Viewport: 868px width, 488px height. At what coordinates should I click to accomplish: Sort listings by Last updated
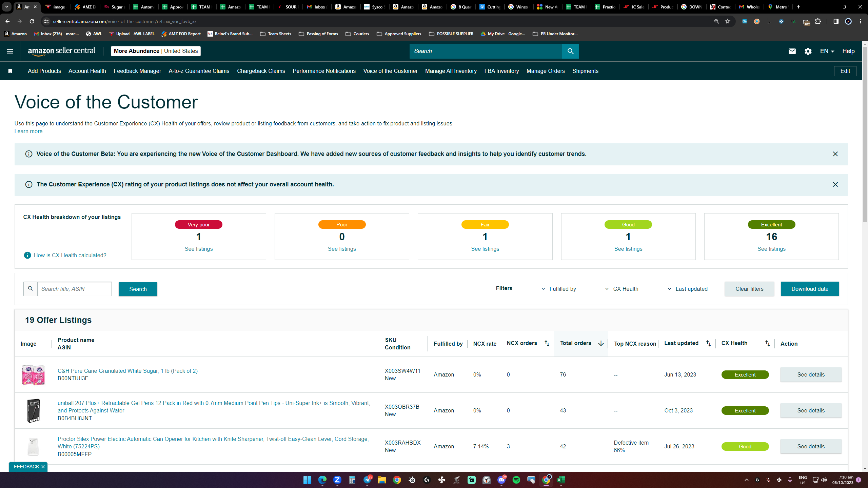tap(708, 343)
